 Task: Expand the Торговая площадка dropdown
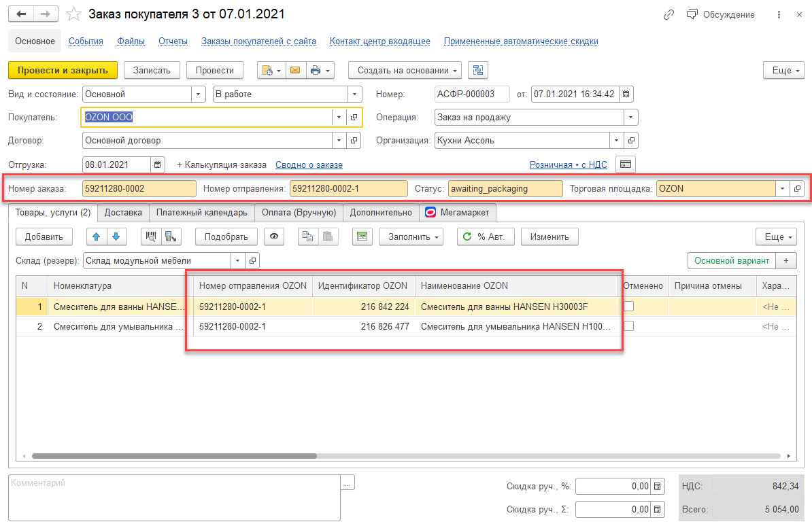tap(782, 188)
